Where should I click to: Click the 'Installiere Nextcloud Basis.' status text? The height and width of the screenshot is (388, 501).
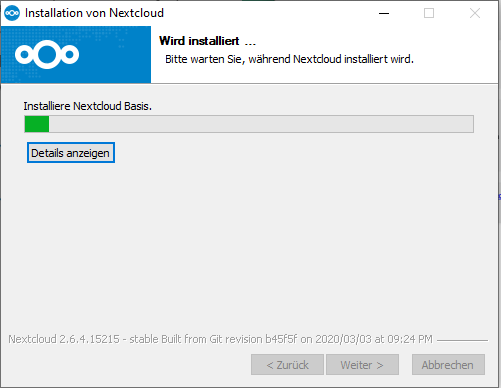(88, 106)
